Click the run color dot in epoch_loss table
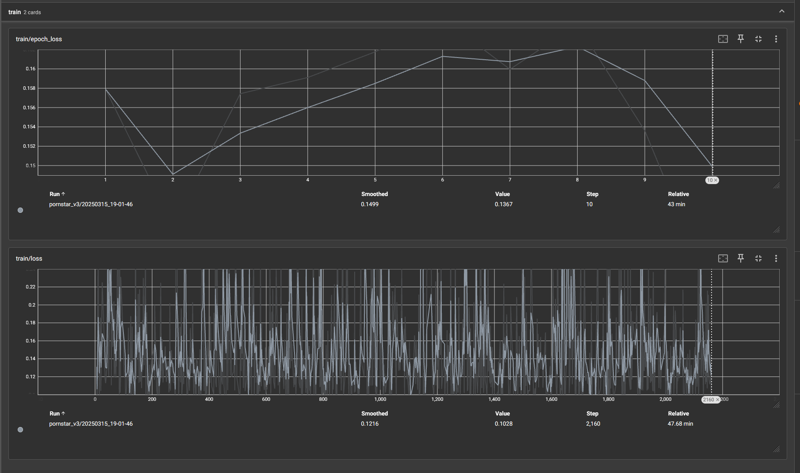 20,210
